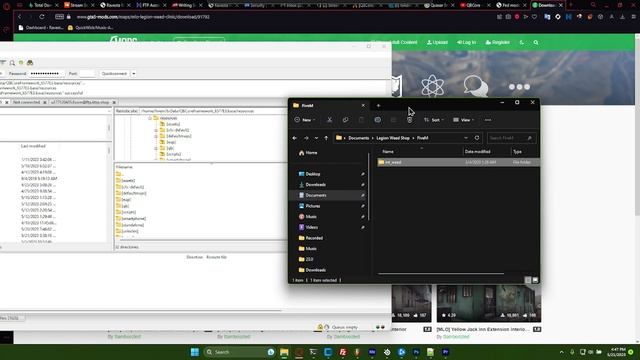Image resolution: width=640 pixels, height=360 pixels.
Task: Click File Explorer horizontal scrollbar
Action: coord(441,273)
